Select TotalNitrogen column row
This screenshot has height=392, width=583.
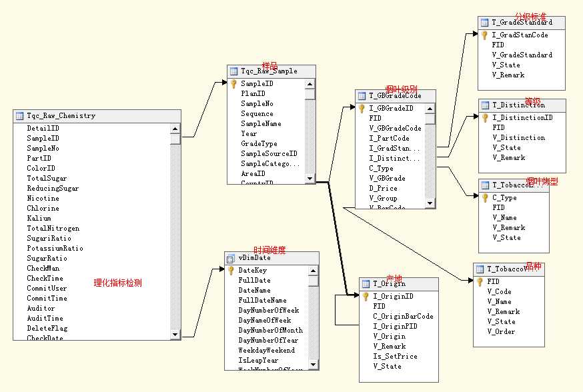(91, 229)
